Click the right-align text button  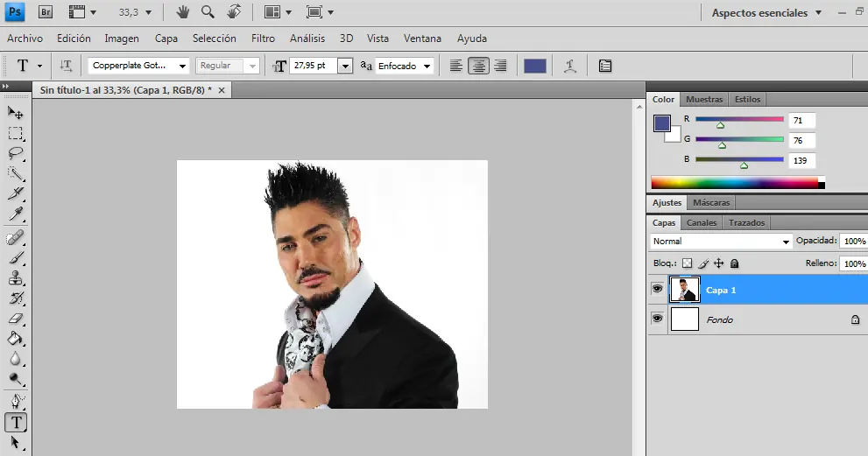pos(500,66)
